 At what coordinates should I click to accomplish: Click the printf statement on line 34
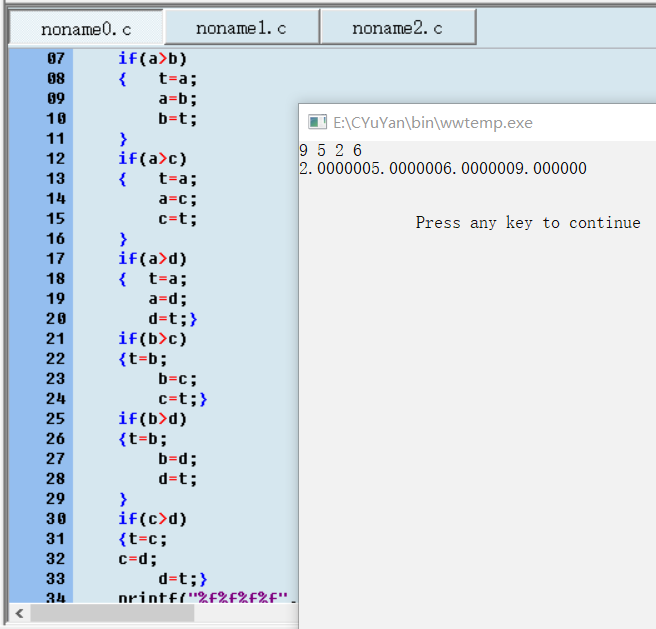coord(207,597)
